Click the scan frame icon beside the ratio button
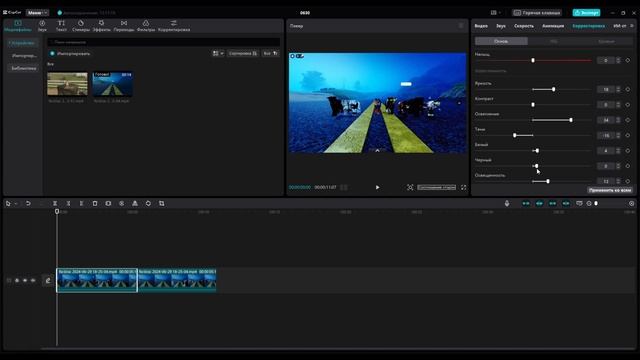 (410, 187)
